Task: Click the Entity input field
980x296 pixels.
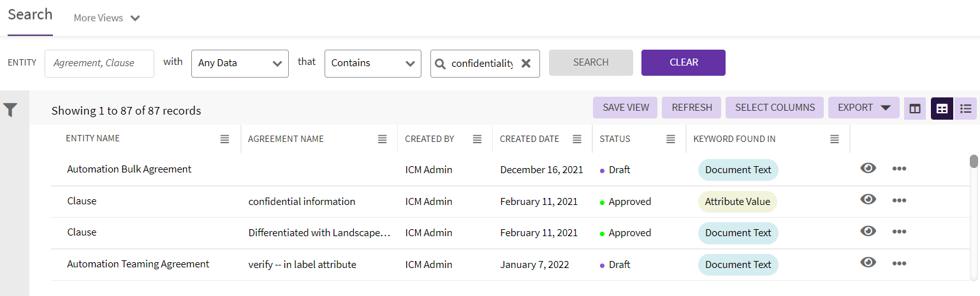Action: [99, 64]
